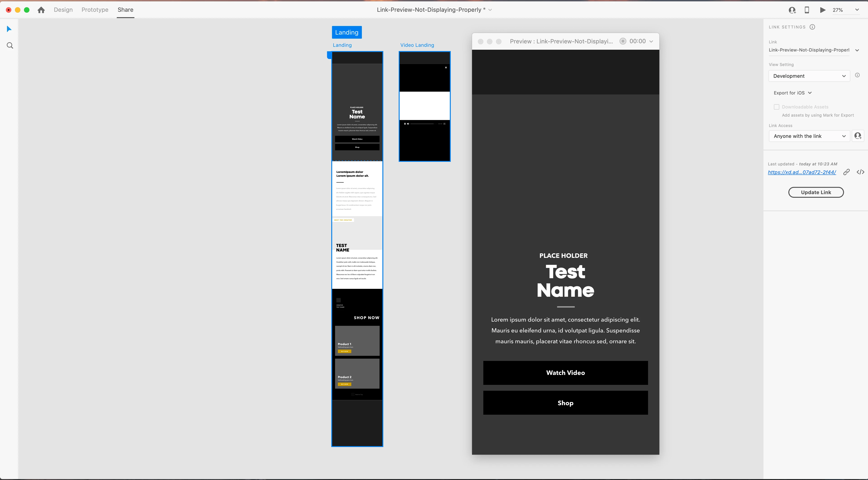Click the Link Settings info icon
This screenshot has height=480, width=868.
coord(812,27)
